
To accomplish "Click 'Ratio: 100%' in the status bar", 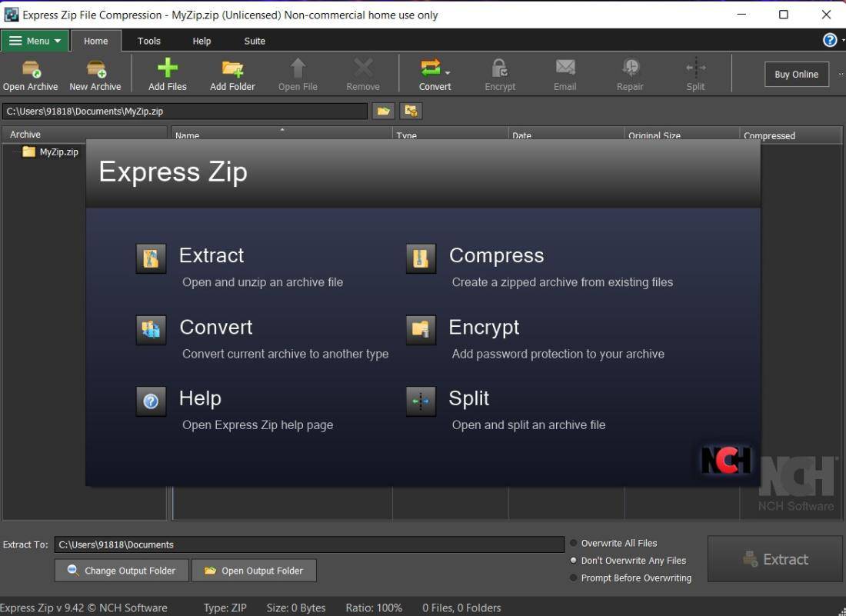I will tap(374, 608).
